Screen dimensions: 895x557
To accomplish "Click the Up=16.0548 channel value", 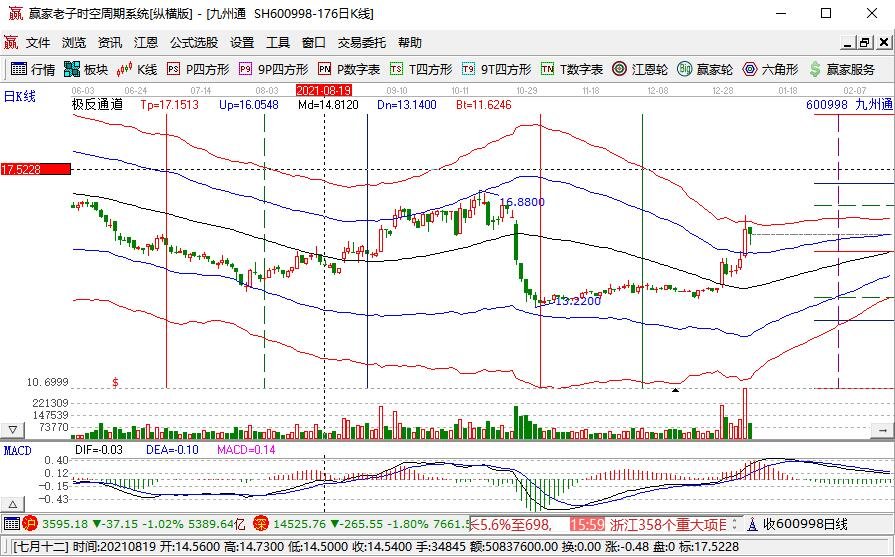I will pyautogui.click(x=249, y=105).
